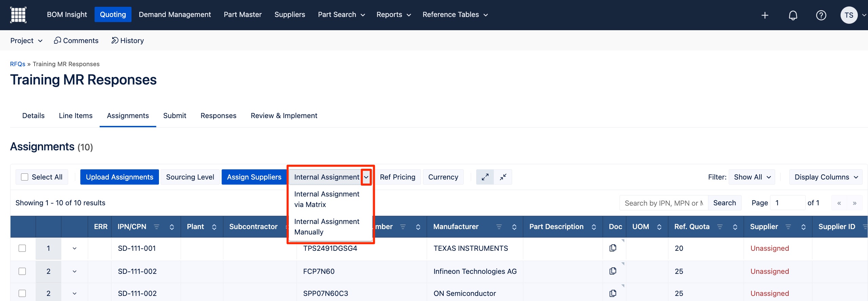Expand row details for SPP07N60C3 line

(75, 294)
